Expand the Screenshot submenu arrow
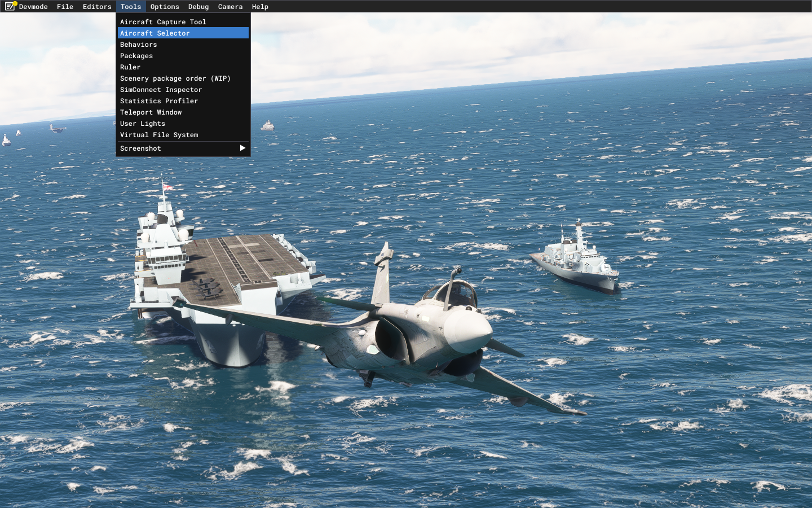The height and width of the screenshot is (508, 812). [x=242, y=148]
